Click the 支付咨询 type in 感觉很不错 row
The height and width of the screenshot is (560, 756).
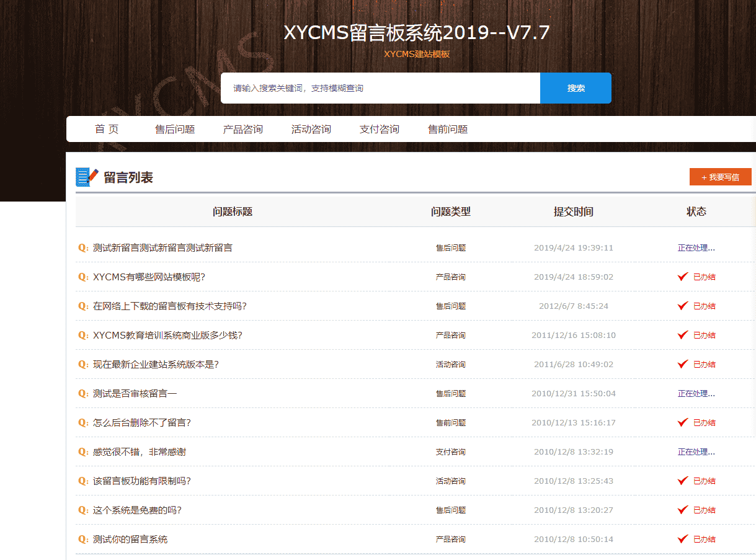tap(451, 452)
